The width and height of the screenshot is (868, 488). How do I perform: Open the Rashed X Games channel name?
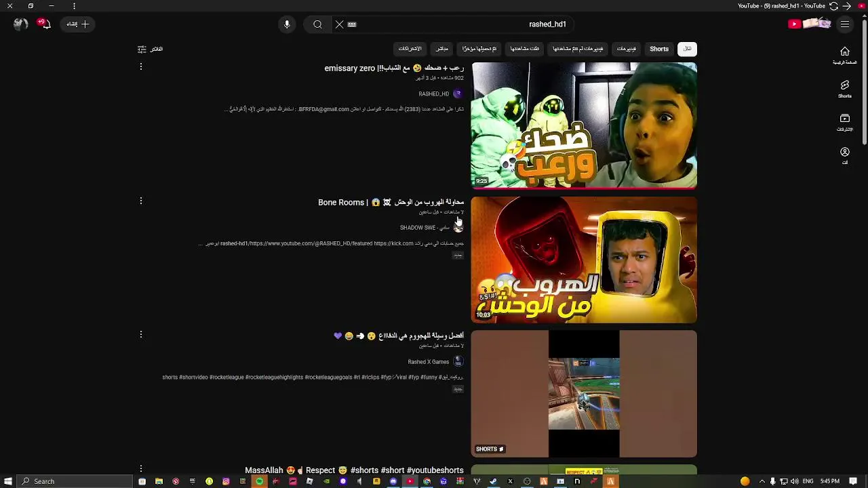pyautogui.click(x=429, y=362)
